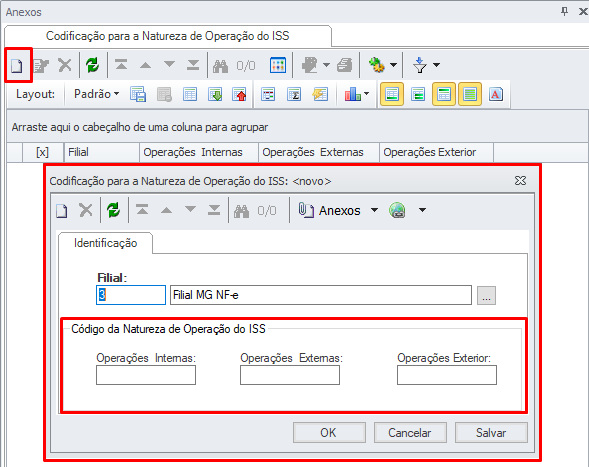
Task: Click the printer icon in main toolbar
Action: [x=344, y=65]
